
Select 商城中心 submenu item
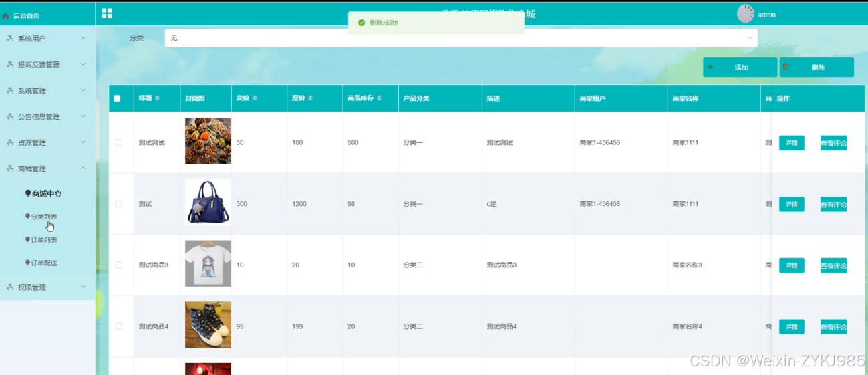click(x=47, y=193)
